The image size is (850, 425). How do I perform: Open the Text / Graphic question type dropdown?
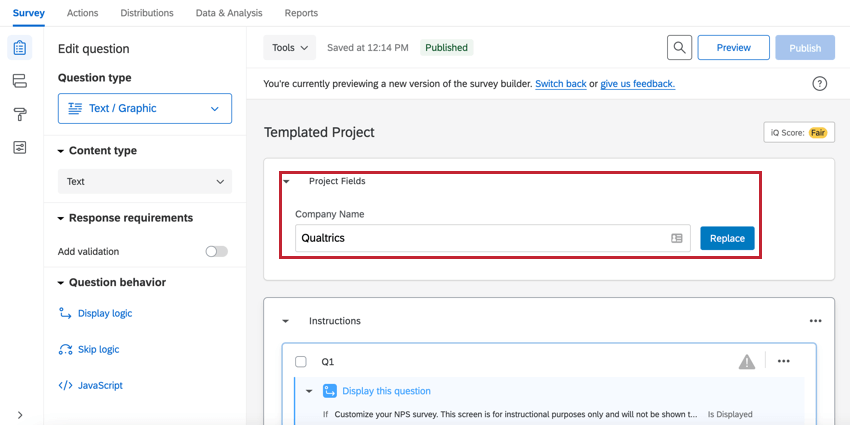click(145, 108)
